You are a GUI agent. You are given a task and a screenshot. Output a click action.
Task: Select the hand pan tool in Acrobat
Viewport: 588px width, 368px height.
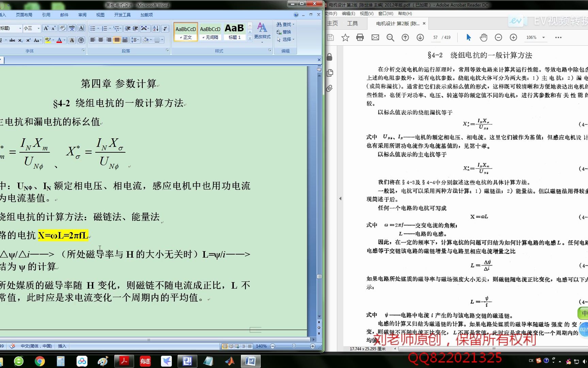(x=484, y=37)
